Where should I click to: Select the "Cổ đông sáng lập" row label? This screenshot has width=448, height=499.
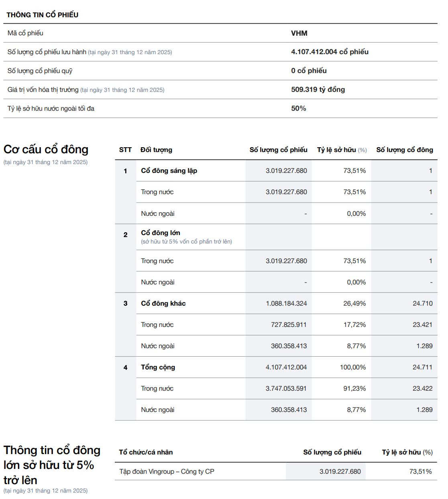(x=169, y=170)
